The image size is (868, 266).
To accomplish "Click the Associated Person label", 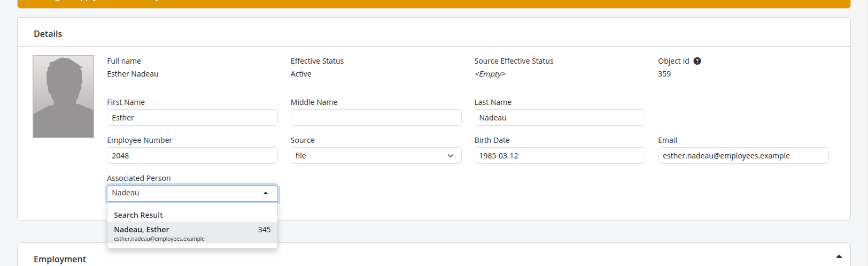I will 139,178.
